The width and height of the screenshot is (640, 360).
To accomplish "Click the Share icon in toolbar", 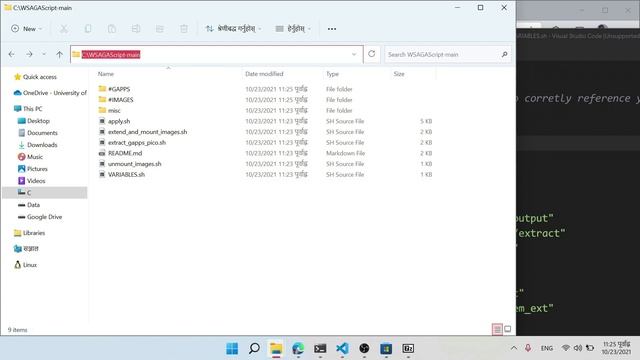I will click(160, 29).
